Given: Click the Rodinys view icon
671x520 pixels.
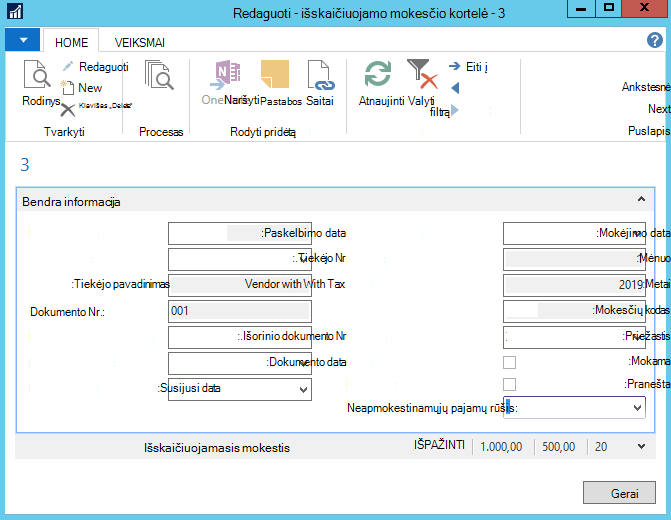Looking at the screenshot, I should (x=37, y=74).
